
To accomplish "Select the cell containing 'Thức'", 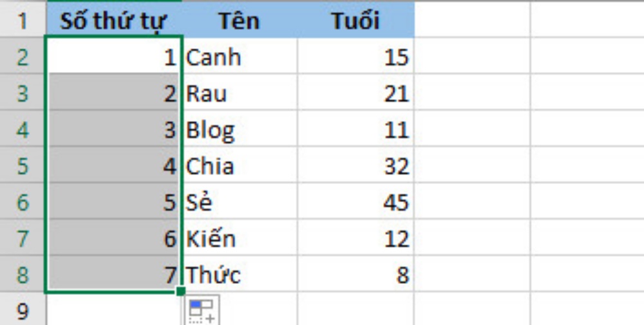I will (239, 275).
